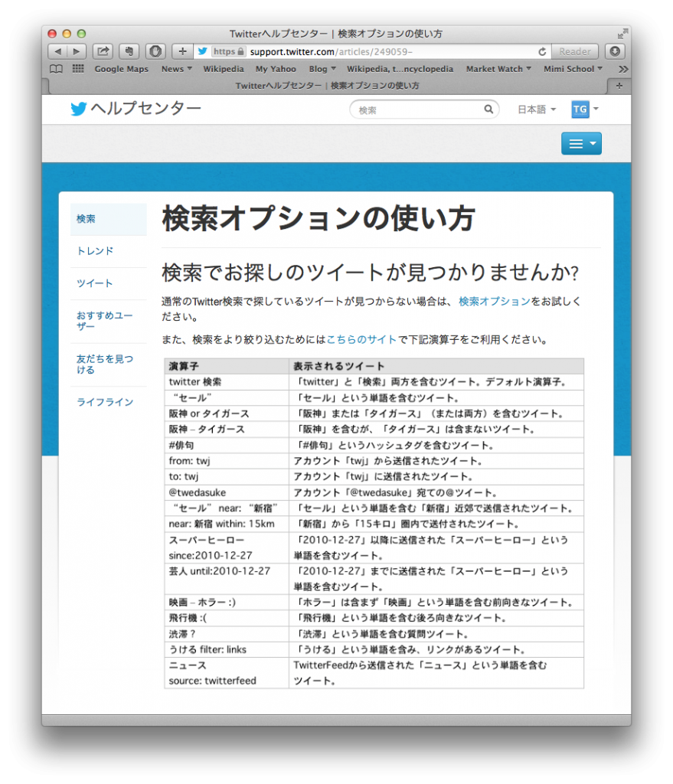Click the ヘルプセンター header title

(x=145, y=108)
